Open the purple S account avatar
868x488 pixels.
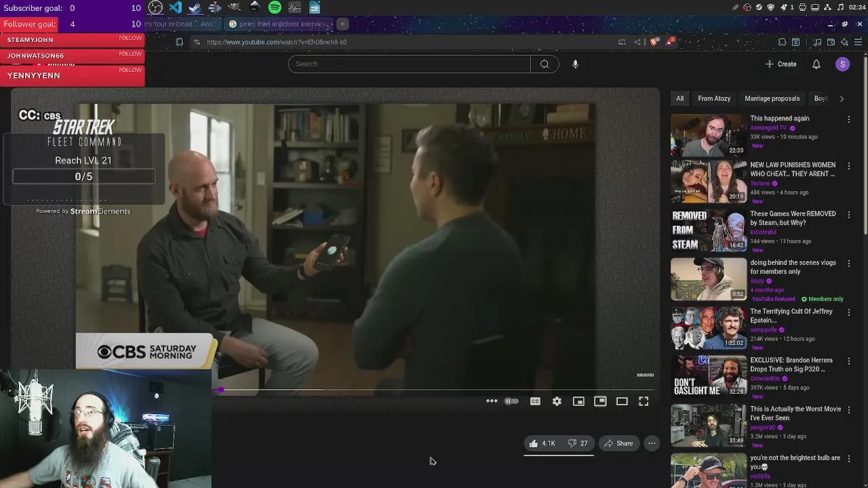point(842,64)
